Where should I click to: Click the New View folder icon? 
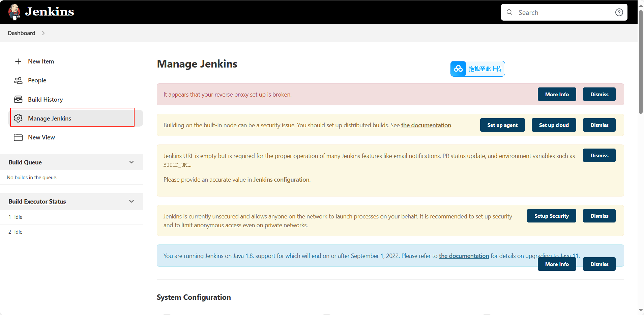(x=18, y=137)
